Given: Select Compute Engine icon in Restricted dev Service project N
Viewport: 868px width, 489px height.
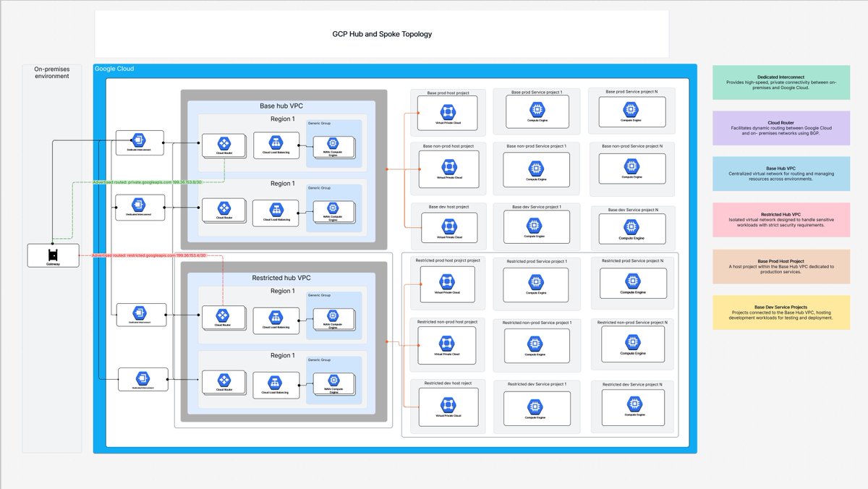Looking at the screenshot, I should (633, 405).
